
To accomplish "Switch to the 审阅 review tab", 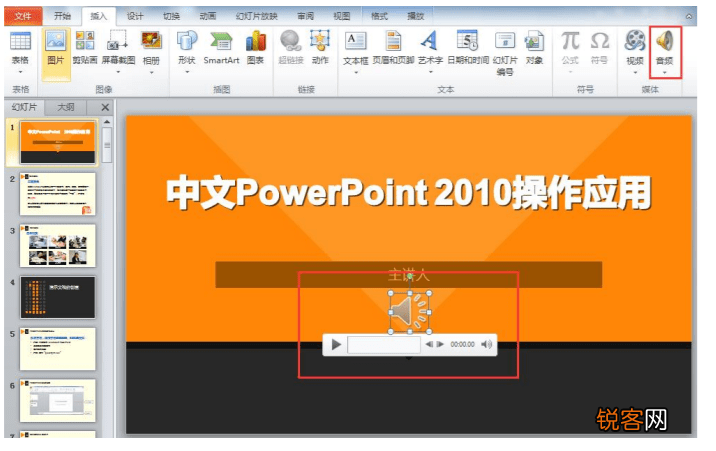I will [x=305, y=16].
